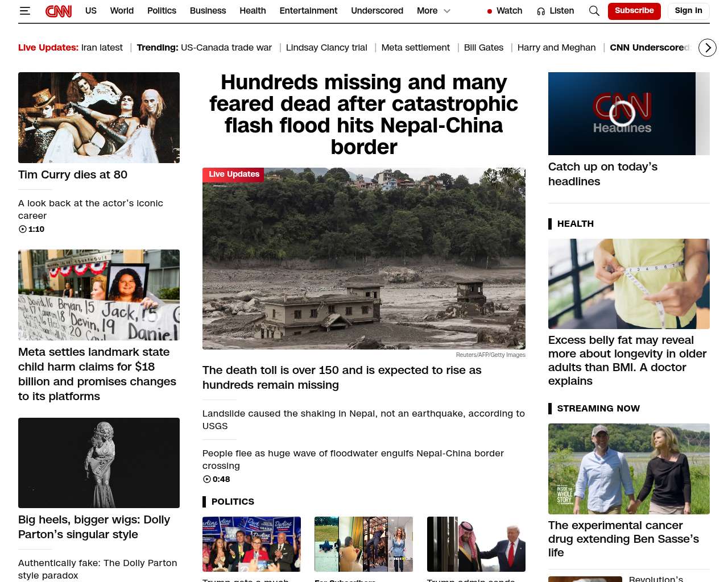This screenshot has height=582, width=728.
Task: Open the Trump handshake thumbnail
Action: click(476, 544)
